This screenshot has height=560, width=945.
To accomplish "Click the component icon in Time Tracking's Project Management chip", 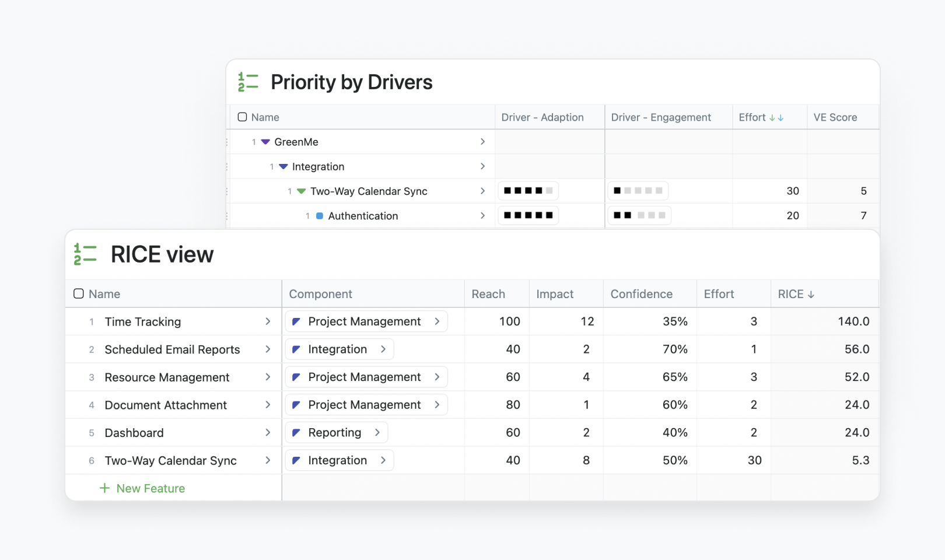I will pos(296,321).
